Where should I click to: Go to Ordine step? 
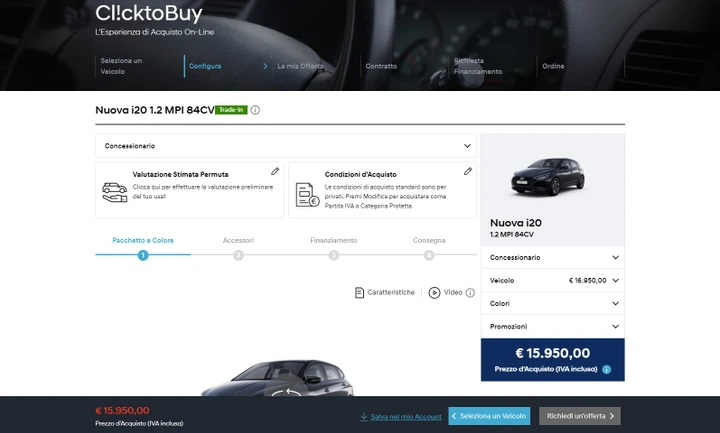click(x=553, y=66)
